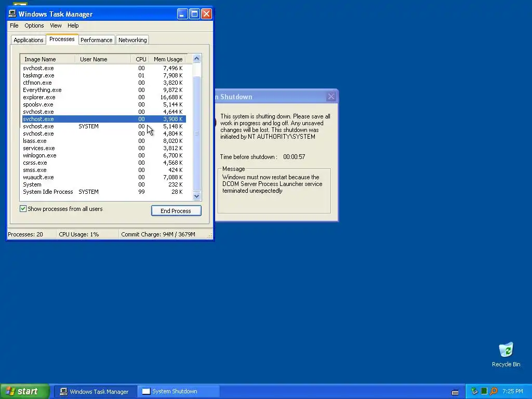Viewport: 532px width, 399px height.
Task: Select the Processes tab
Action: 62,39
